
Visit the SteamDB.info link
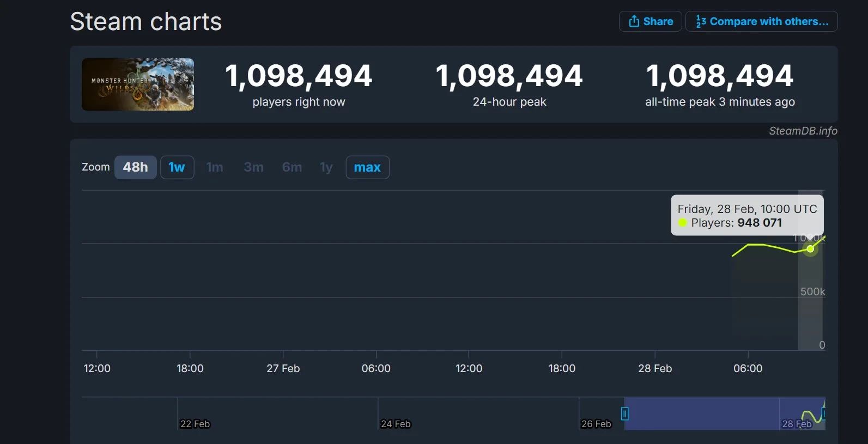pyautogui.click(x=803, y=131)
